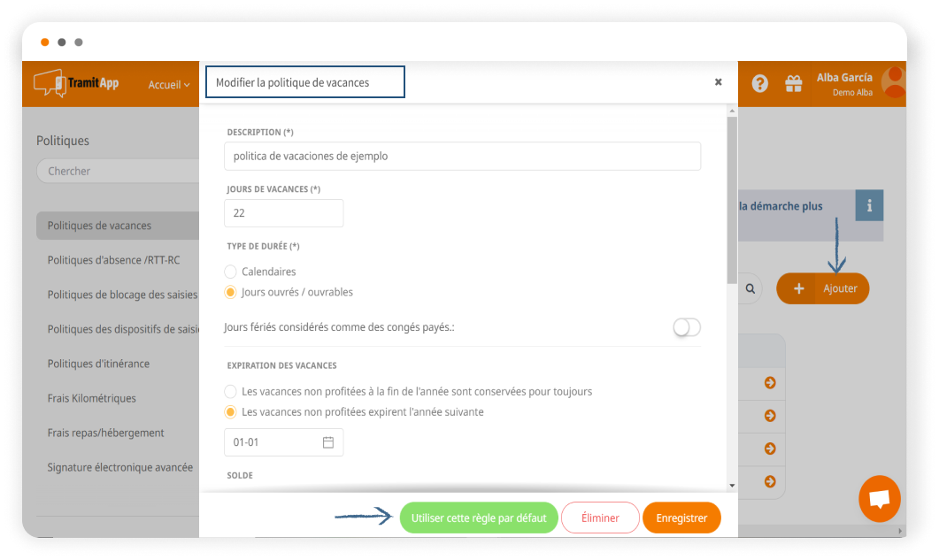939x560 pixels.
Task: Click the Jours de vacances field
Action: [283, 213]
